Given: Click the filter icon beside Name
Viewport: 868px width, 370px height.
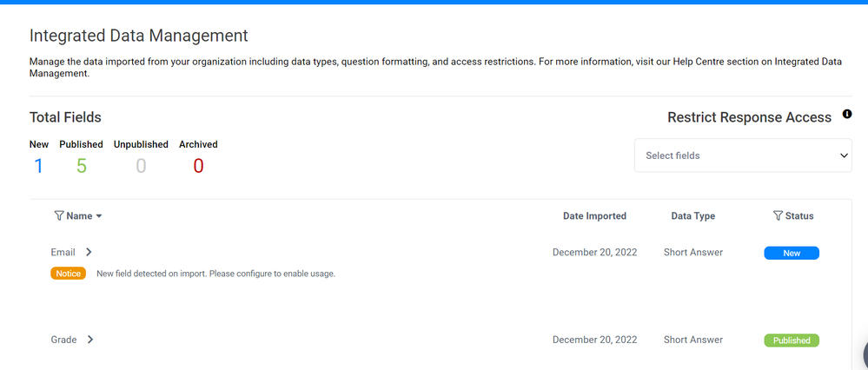Looking at the screenshot, I should coord(59,215).
